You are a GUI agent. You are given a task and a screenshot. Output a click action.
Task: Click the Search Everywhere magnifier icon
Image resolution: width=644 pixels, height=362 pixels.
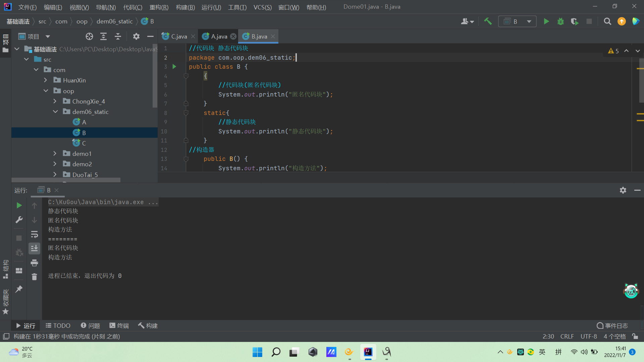pos(607,21)
